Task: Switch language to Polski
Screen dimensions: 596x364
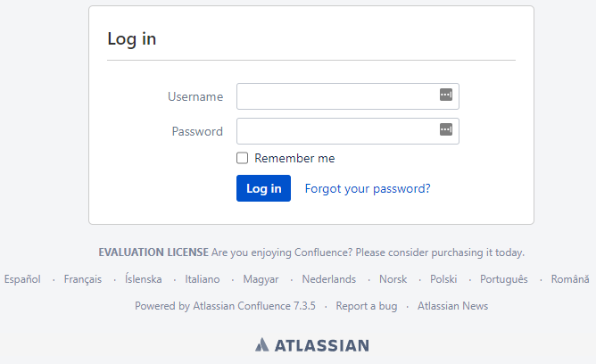Action: point(443,279)
